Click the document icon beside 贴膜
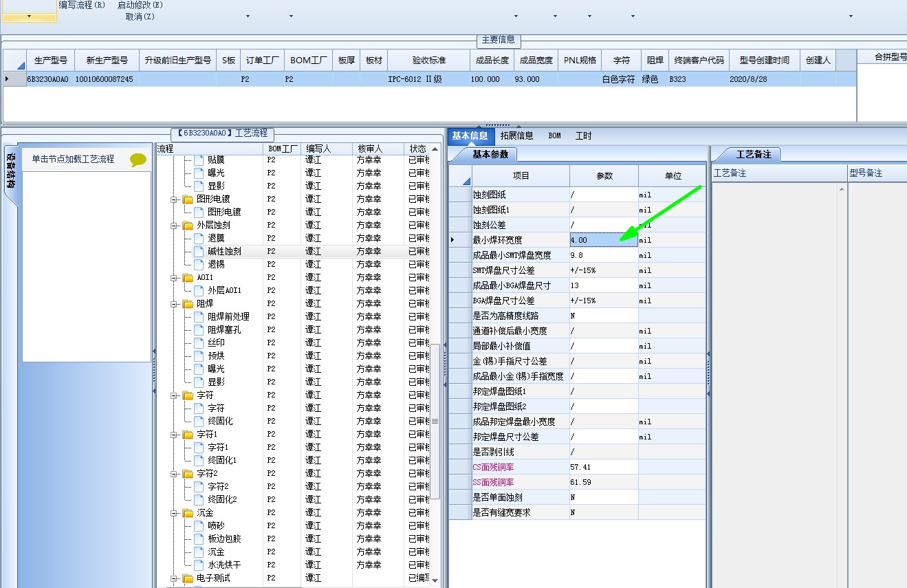The height and width of the screenshot is (588, 907). click(199, 160)
